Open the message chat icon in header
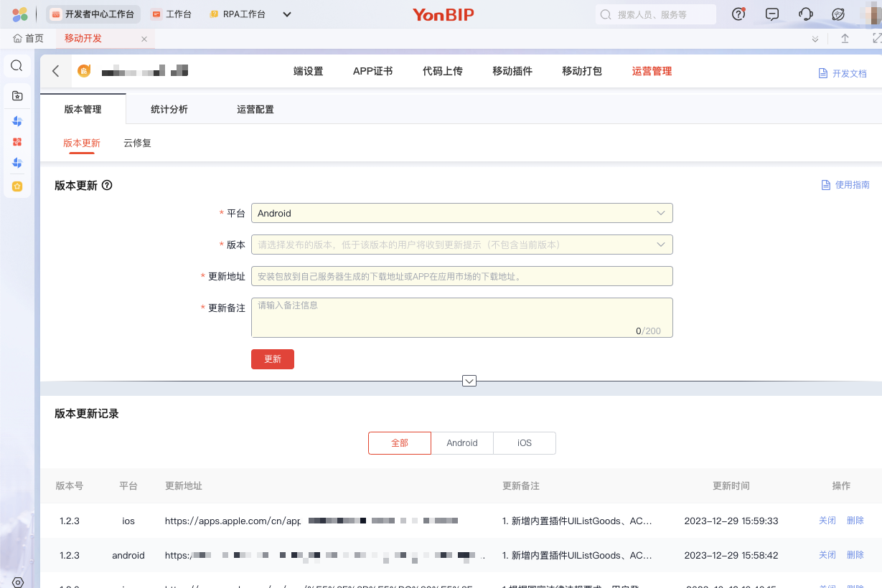The height and width of the screenshot is (588, 882). tap(772, 14)
